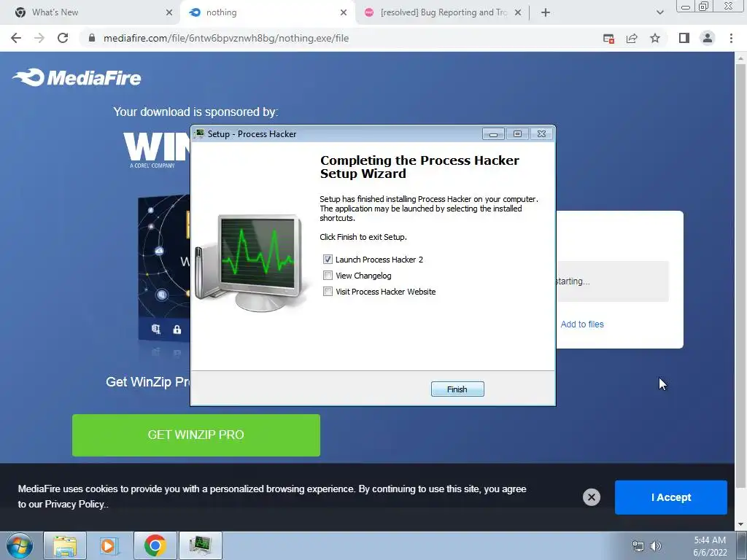This screenshot has height=560, width=747.
Task: Bookmark this page with star icon
Action: pyautogui.click(x=655, y=38)
